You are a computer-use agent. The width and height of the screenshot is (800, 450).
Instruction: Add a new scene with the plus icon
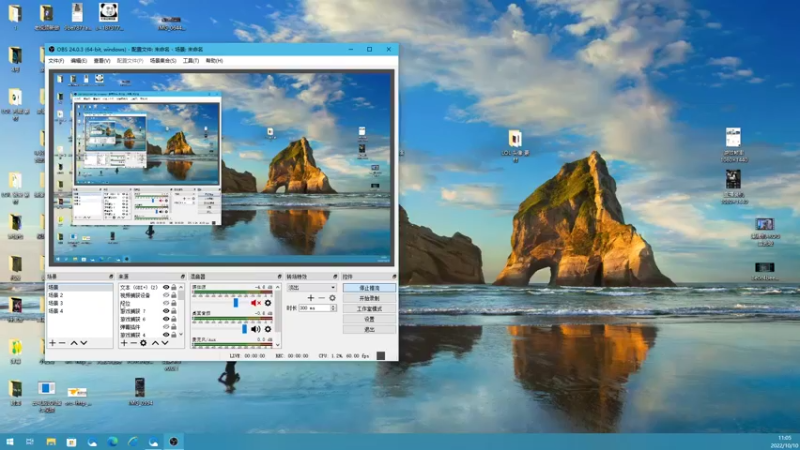(x=52, y=343)
